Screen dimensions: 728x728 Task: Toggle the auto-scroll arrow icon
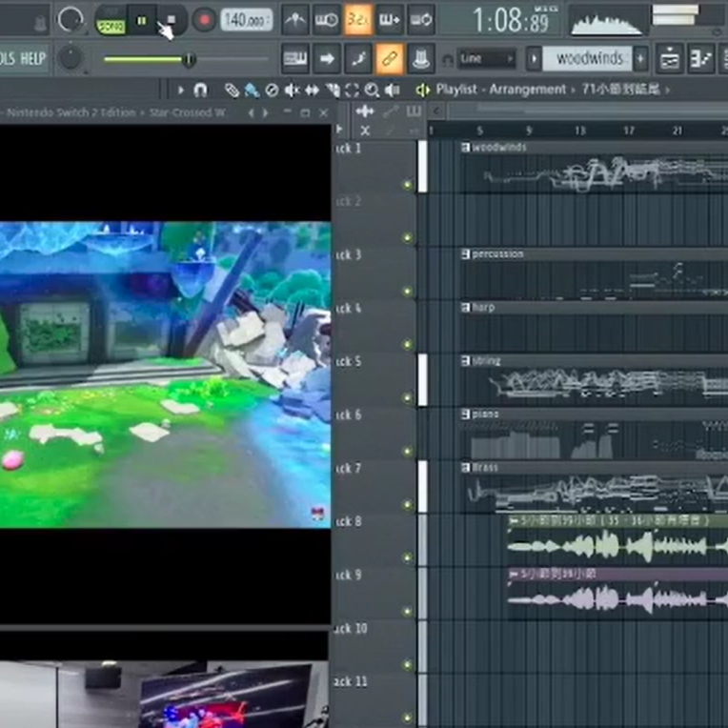[x=327, y=58]
